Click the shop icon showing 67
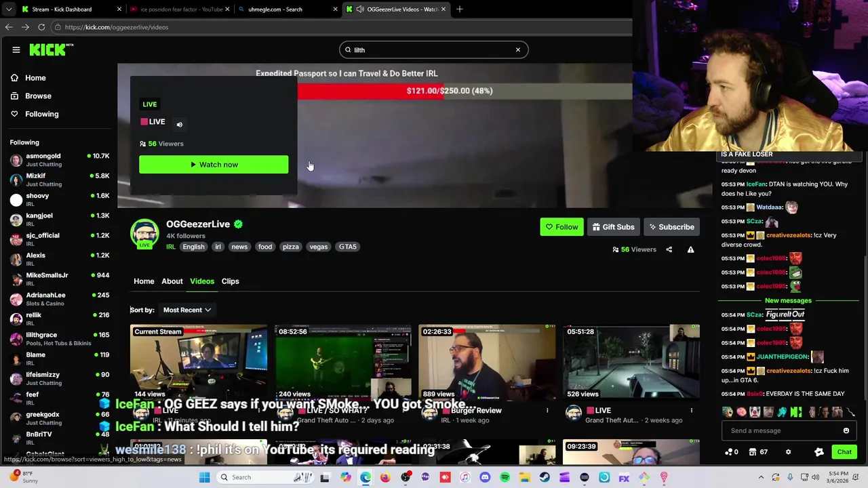Screen dimensions: 868x488 758,452
